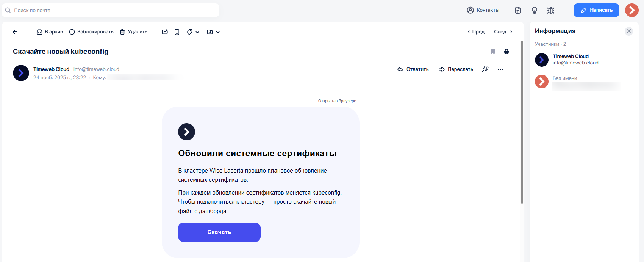Viewport: 644px width, 262px height.
Task: Open the move-to-folder dropdown
Action: click(213, 32)
